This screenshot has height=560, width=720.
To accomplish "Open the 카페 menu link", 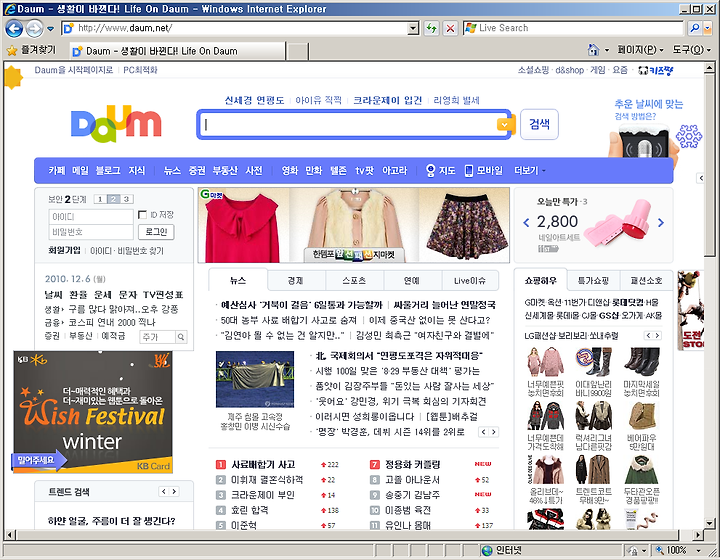I will 57,170.
